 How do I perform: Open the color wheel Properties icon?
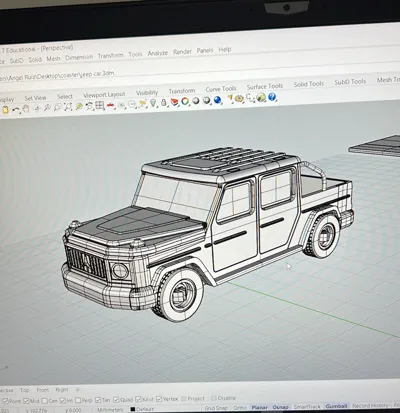click(185, 101)
